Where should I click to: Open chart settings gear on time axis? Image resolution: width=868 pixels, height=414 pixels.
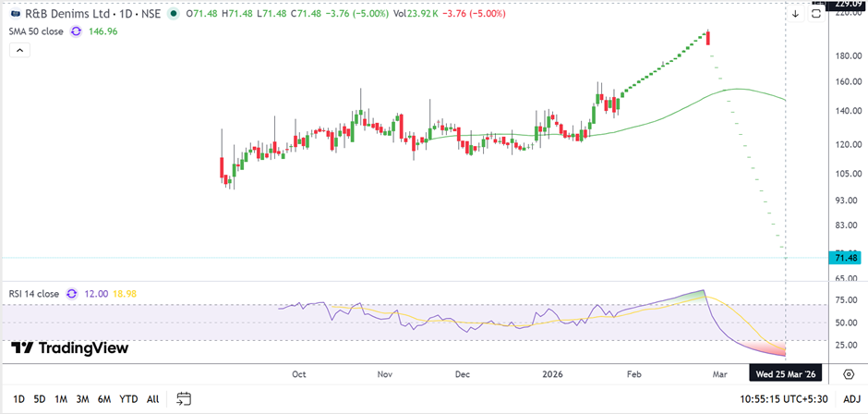point(849,373)
